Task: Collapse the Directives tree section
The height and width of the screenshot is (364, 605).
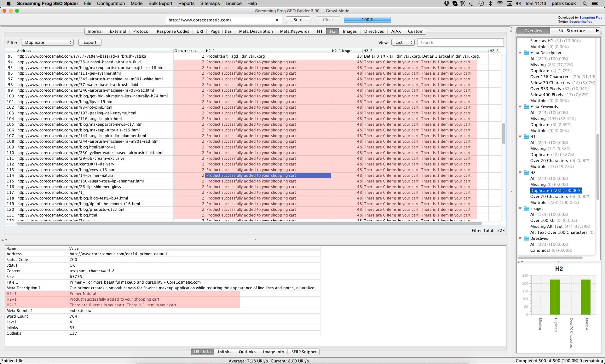Action: tap(520, 239)
